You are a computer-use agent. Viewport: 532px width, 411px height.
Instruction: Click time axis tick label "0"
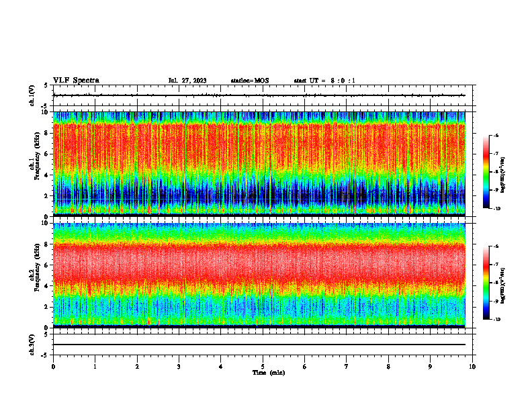tap(53, 367)
